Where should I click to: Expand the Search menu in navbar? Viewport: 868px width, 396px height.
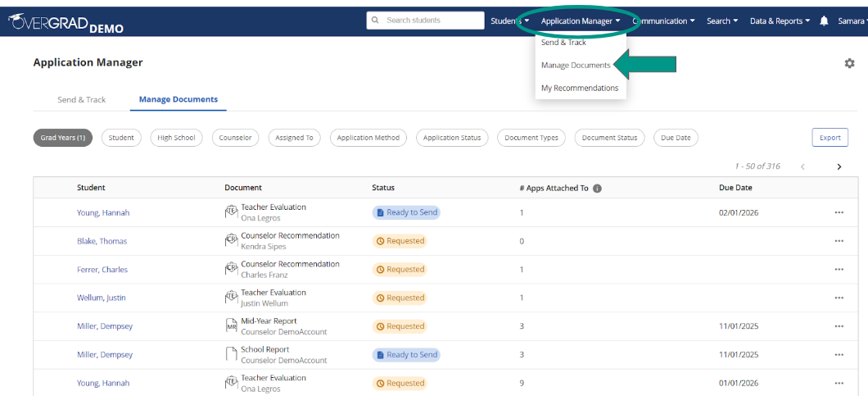point(722,21)
